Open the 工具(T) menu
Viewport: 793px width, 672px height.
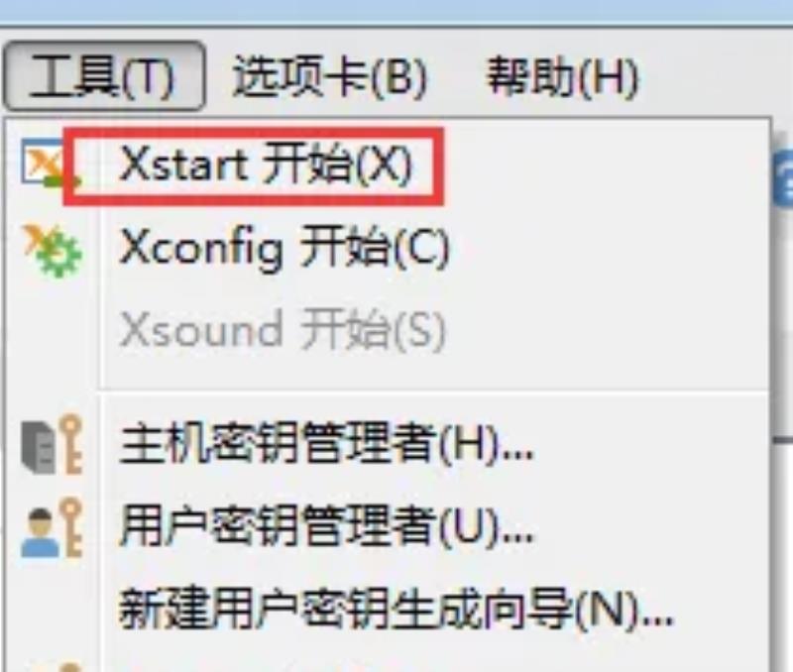104,76
